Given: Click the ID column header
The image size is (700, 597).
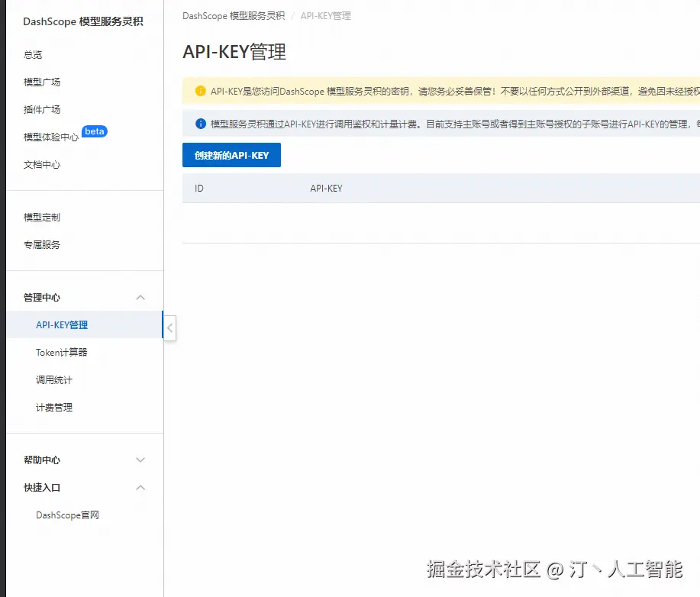Looking at the screenshot, I should (199, 189).
